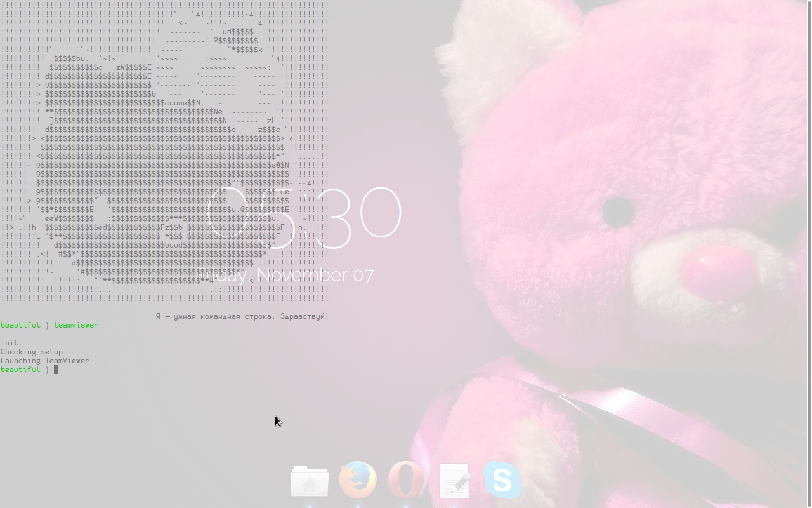Viewport: 812px width, 508px height.
Task: Click the "Launching TeamViewer ..." output line
Action: [x=53, y=361]
